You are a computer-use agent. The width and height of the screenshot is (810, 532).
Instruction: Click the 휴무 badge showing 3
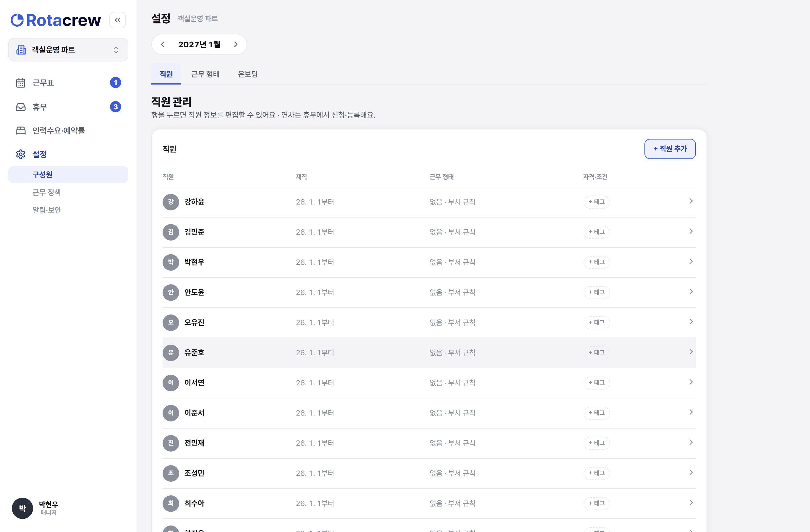tap(115, 107)
